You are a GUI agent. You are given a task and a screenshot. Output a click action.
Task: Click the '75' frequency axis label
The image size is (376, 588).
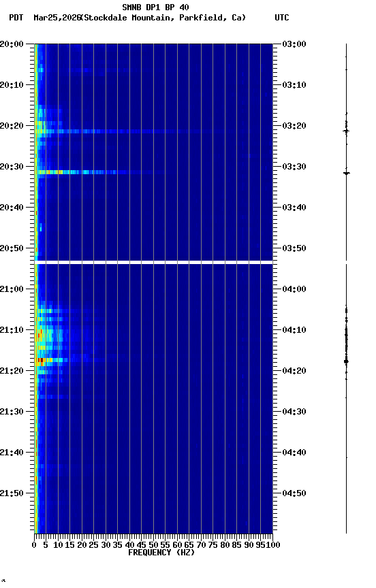[x=213, y=545]
